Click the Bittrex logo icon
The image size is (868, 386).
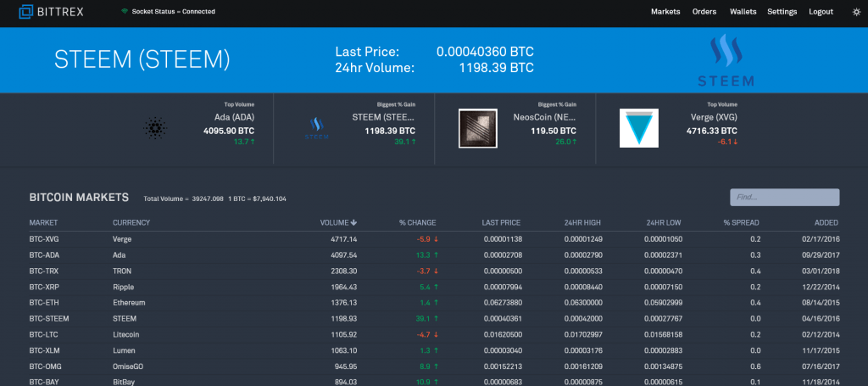pos(27,12)
